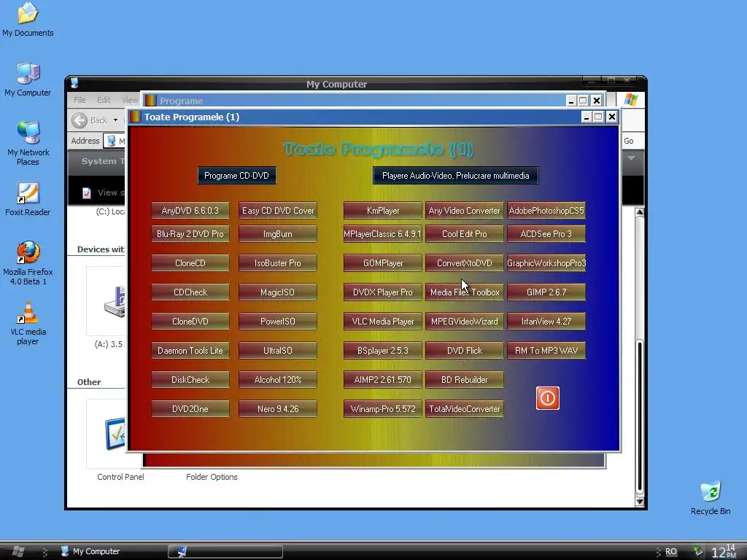This screenshot has height=560, width=747.
Task: Click the KmPlayer button
Action: pos(382,211)
